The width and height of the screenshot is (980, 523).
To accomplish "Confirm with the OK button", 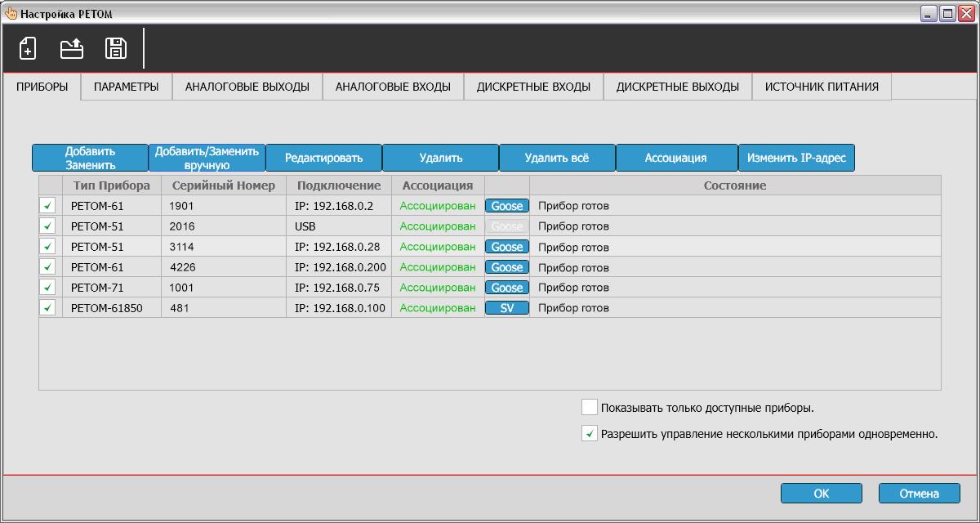I will point(822,493).
